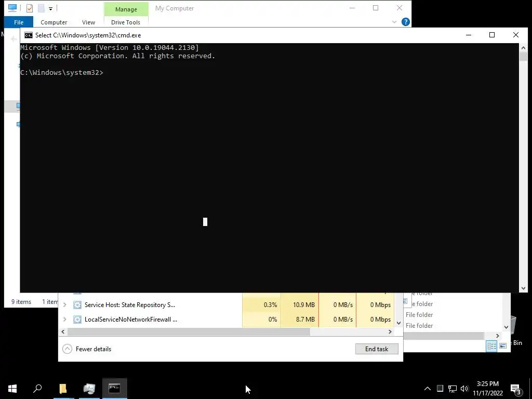This screenshot has width=532, height=399.
Task: Expand the Explorer ribbon with the chevron
Action: click(x=394, y=22)
